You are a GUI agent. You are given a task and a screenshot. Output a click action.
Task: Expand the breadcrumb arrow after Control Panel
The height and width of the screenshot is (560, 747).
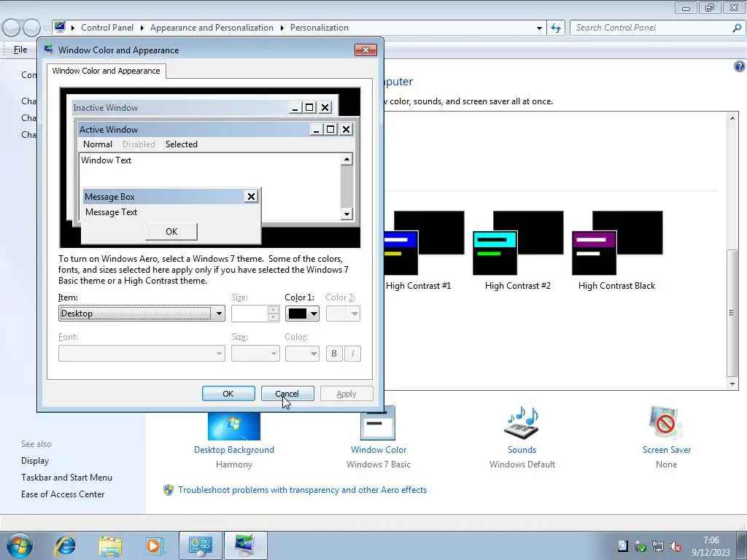(x=142, y=28)
